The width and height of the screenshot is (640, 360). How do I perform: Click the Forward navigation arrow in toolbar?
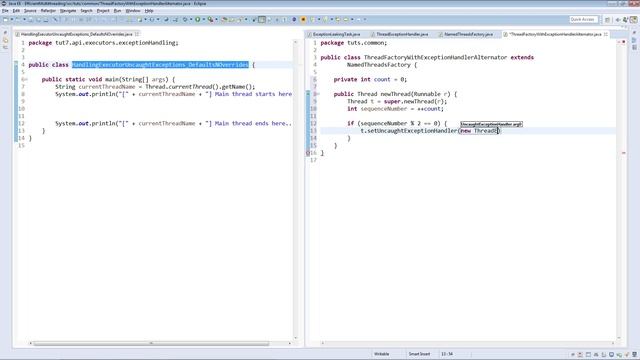(359, 19)
